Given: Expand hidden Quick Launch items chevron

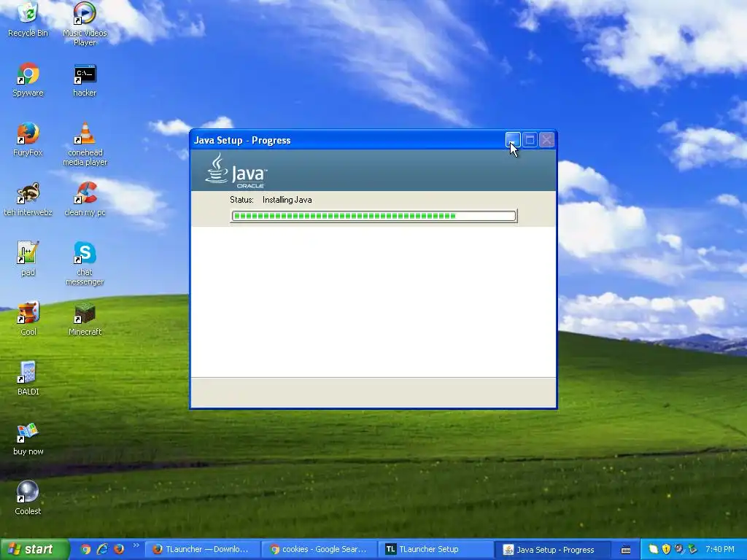Looking at the screenshot, I should pos(136,545).
